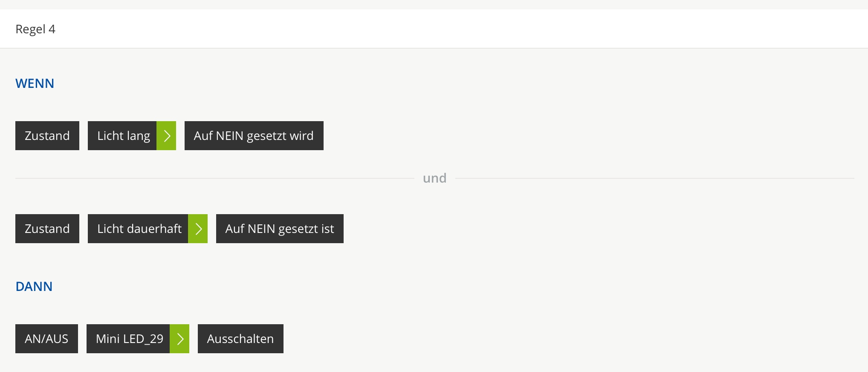Select the Mini LED_29 device block
868x372 pixels.
[128, 339]
